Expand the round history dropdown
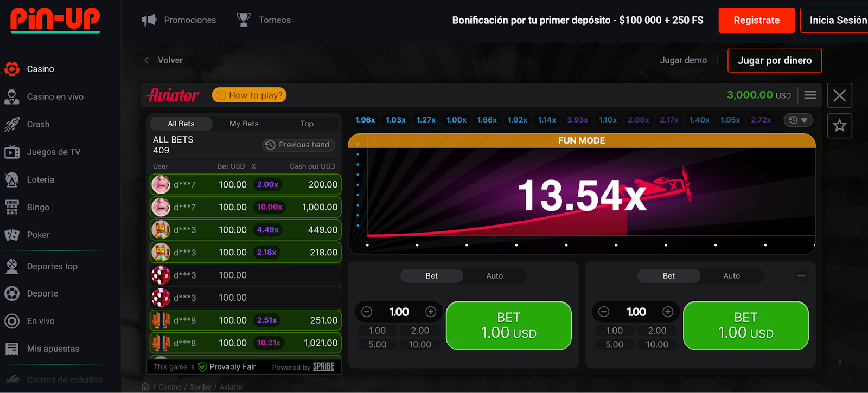The image size is (868, 393). tap(799, 120)
